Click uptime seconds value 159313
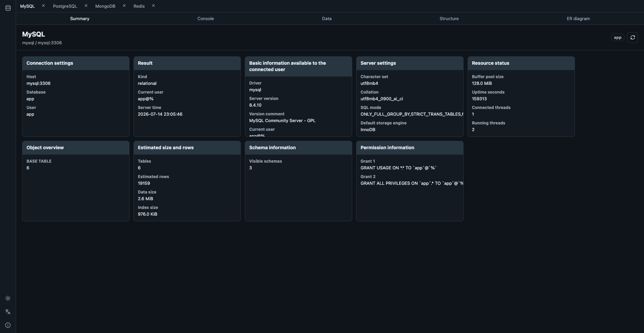Screen dimensions: 644x333 pos(479,99)
